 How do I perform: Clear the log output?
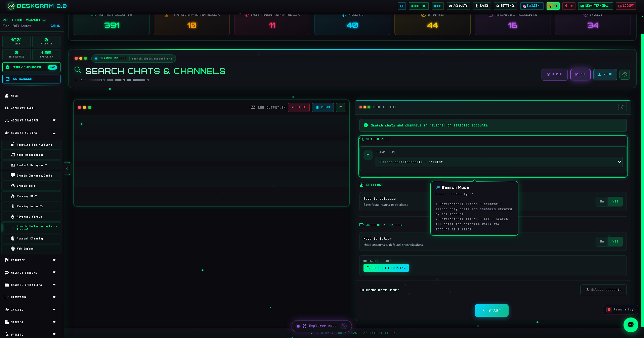(x=323, y=107)
